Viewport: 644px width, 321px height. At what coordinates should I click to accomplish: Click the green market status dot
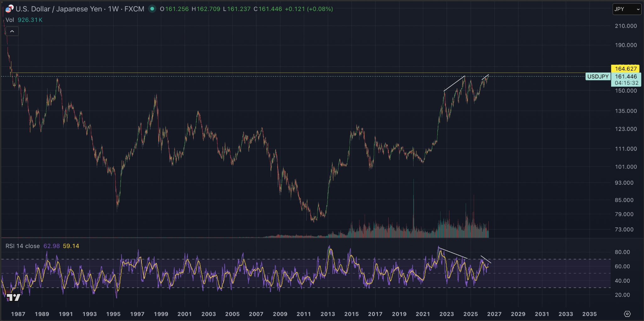(152, 9)
